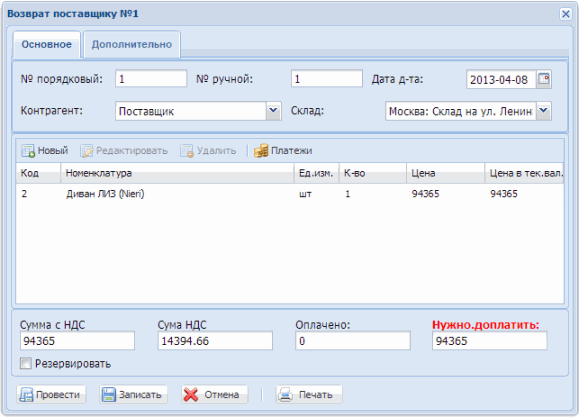Click the Удалить row icon
579x417 pixels.
point(187,151)
